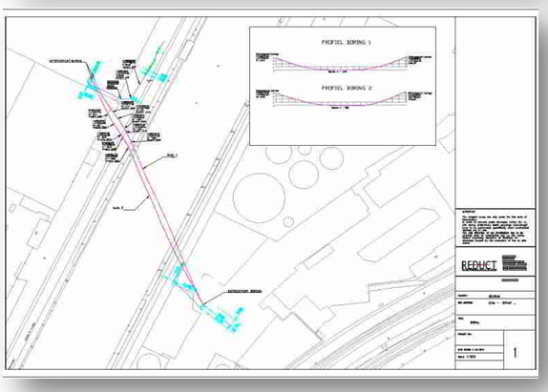Screen dimensions: 548x392
Task: Select the disclaimer text block above the logo
Action: point(495,228)
